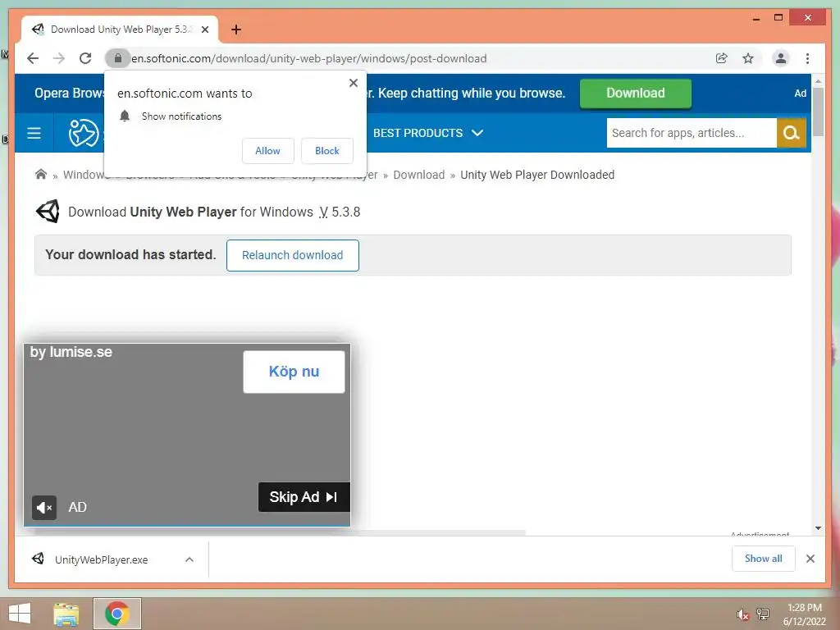Click the muted volume tray icon

point(742,614)
